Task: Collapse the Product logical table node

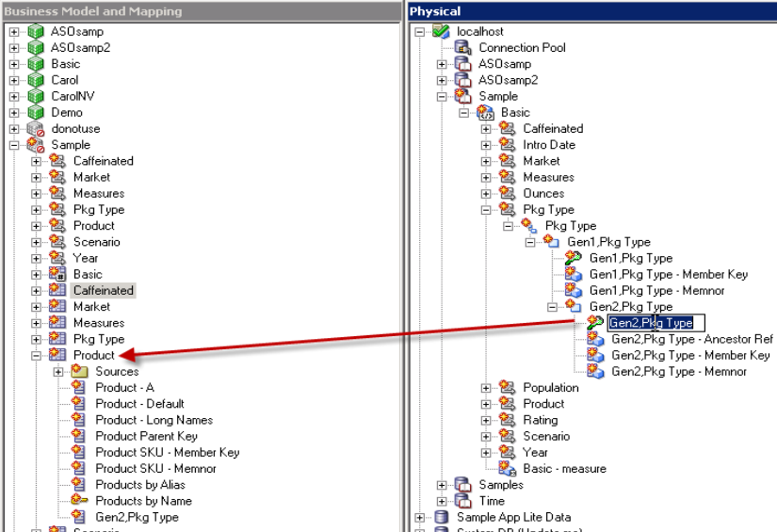Action: [x=36, y=356]
